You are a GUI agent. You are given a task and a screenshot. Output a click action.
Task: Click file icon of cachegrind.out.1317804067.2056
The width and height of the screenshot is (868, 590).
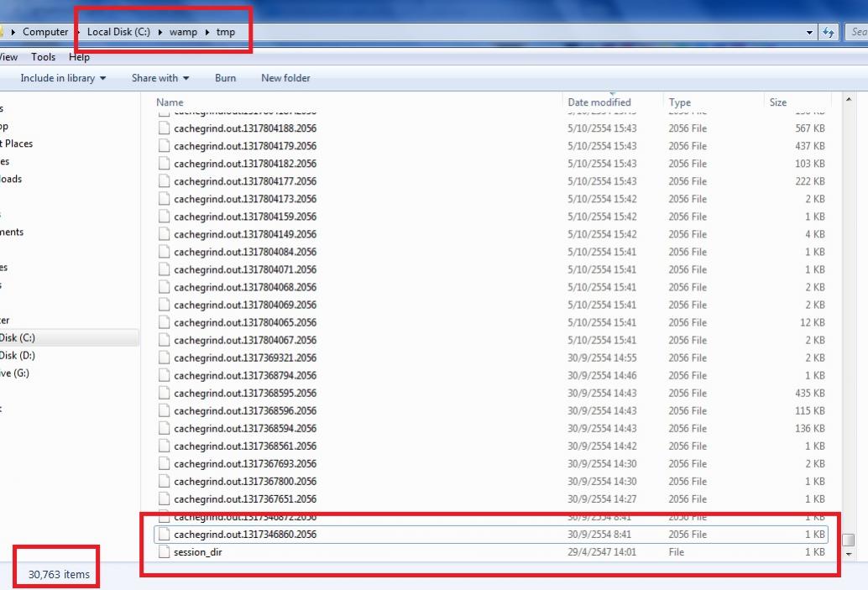click(164, 341)
